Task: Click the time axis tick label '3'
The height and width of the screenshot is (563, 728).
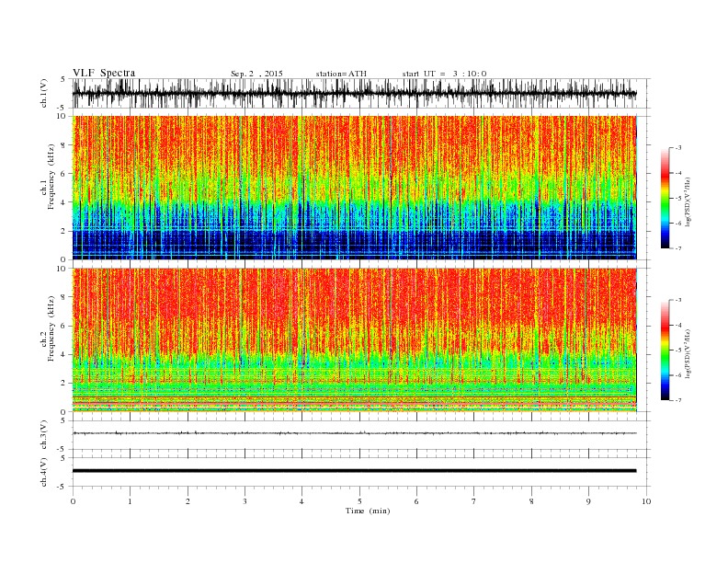Action: pyautogui.click(x=245, y=501)
